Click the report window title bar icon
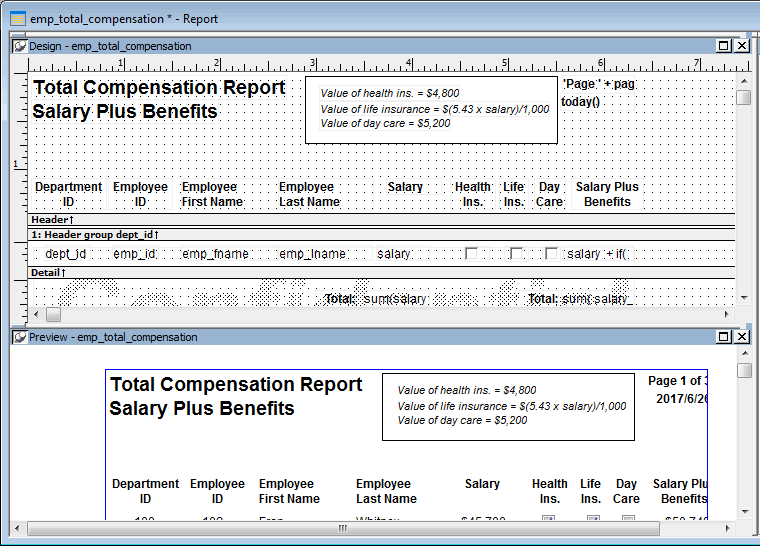 click(x=17, y=19)
